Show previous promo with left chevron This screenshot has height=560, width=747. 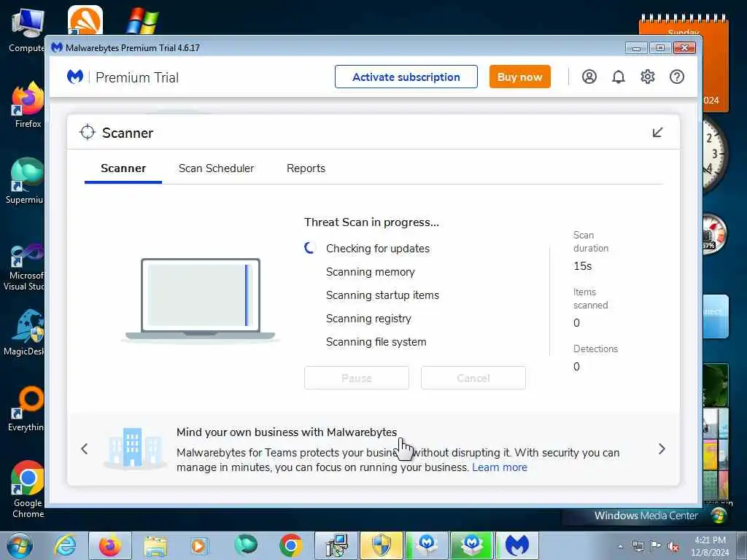click(x=85, y=448)
